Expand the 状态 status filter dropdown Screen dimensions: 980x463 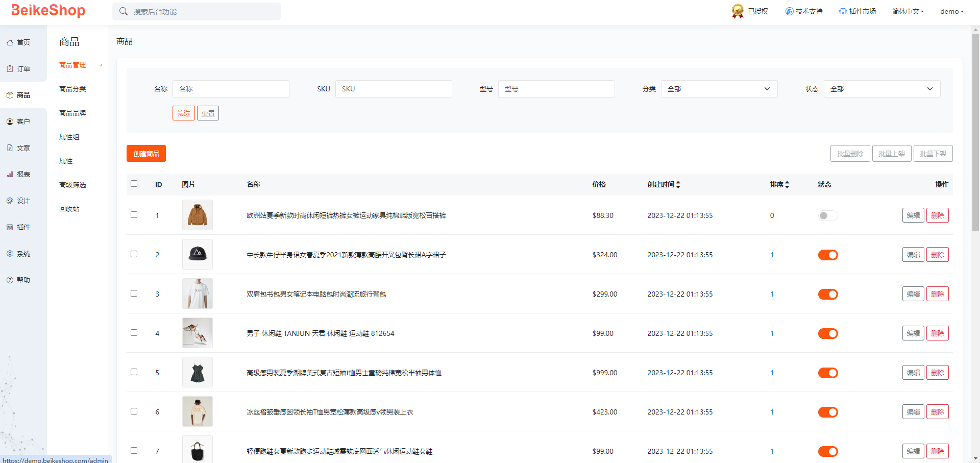coord(881,89)
